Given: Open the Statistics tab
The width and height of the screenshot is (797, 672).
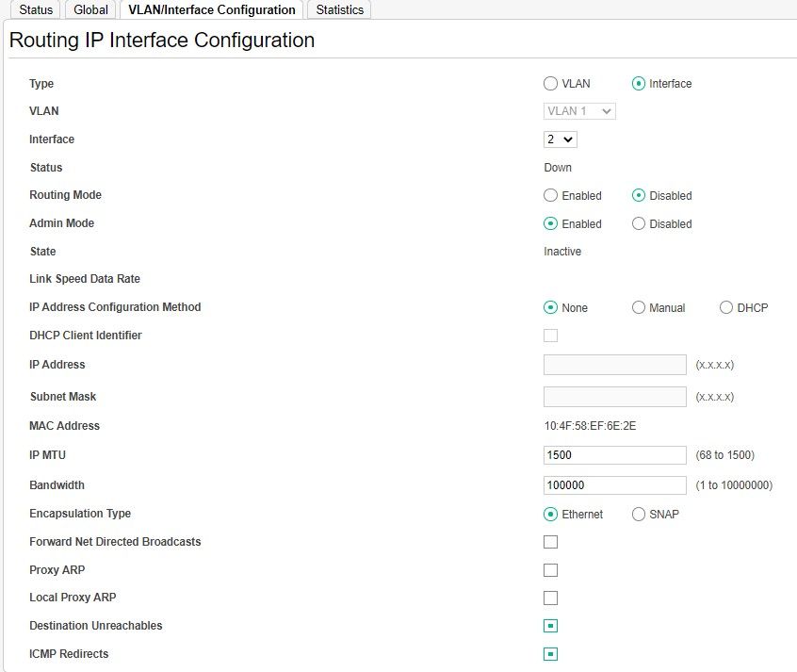Looking at the screenshot, I should pos(339,9).
